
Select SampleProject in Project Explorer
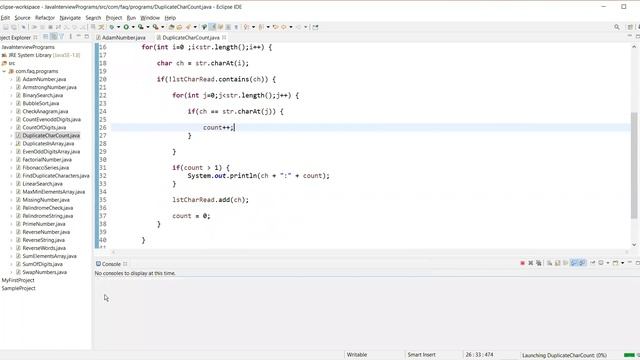point(18,288)
